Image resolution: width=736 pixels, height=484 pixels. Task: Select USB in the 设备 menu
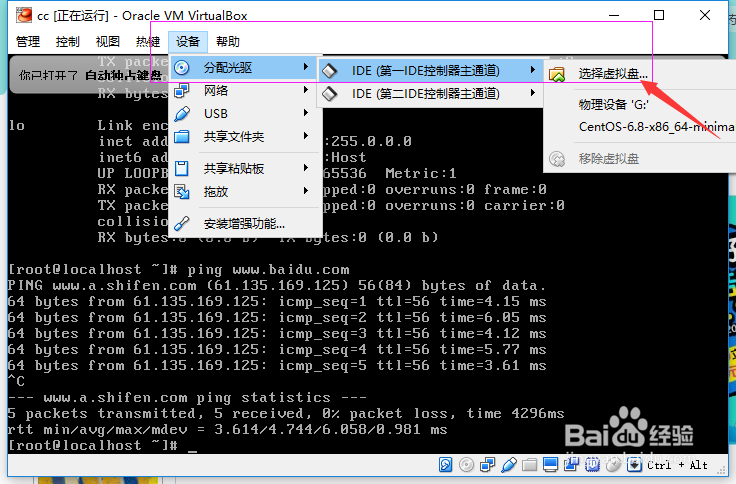245,113
